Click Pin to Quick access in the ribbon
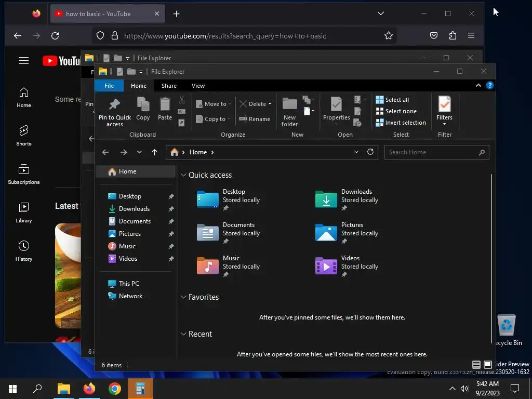532x399 pixels. tap(114, 112)
